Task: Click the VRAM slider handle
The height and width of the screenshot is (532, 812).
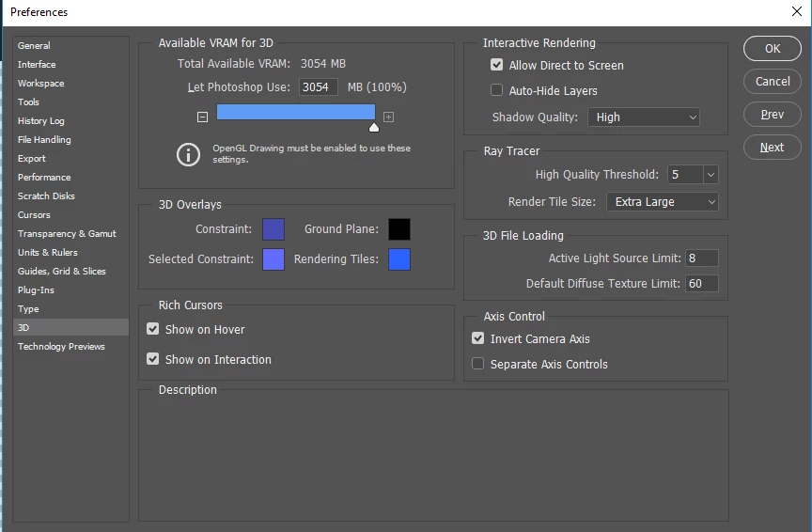Action: (374, 128)
